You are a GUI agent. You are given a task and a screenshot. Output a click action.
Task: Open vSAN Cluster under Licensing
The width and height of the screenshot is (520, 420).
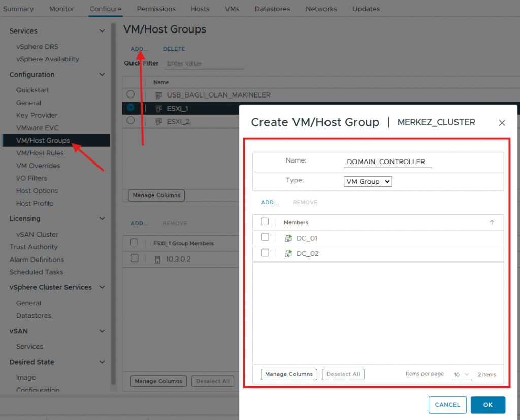pyautogui.click(x=37, y=235)
